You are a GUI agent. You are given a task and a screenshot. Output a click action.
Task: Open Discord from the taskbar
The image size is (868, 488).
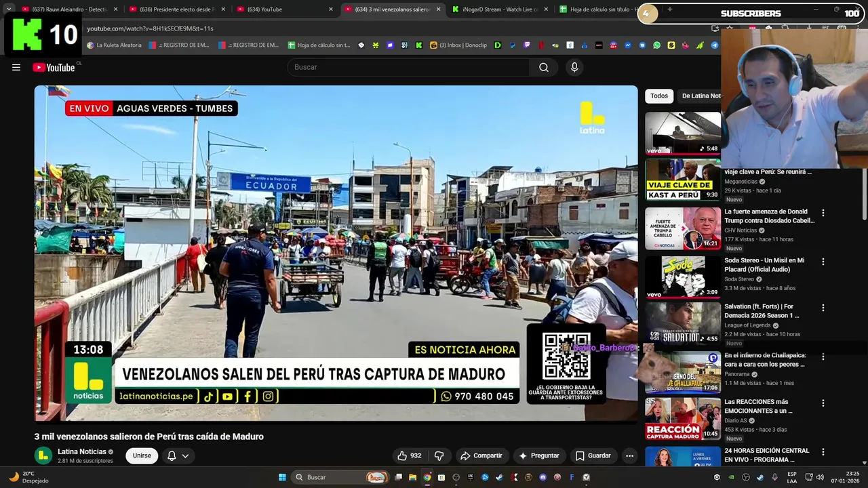(542, 477)
